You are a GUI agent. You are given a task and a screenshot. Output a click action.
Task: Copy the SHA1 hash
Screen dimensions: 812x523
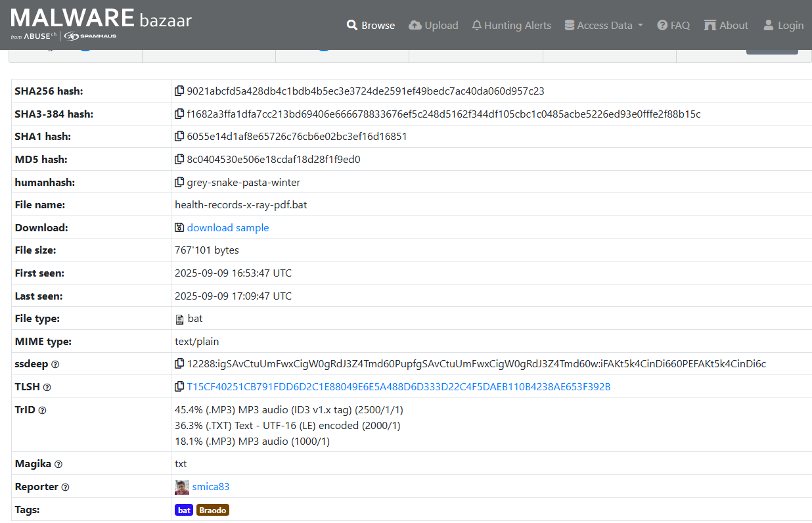pos(179,137)
